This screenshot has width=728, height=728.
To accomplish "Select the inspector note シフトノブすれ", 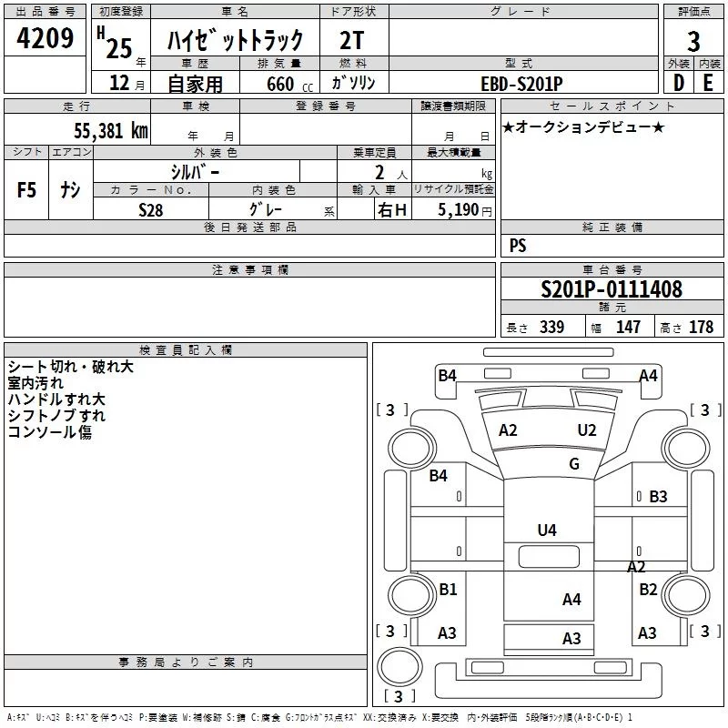I will point(56,416).
